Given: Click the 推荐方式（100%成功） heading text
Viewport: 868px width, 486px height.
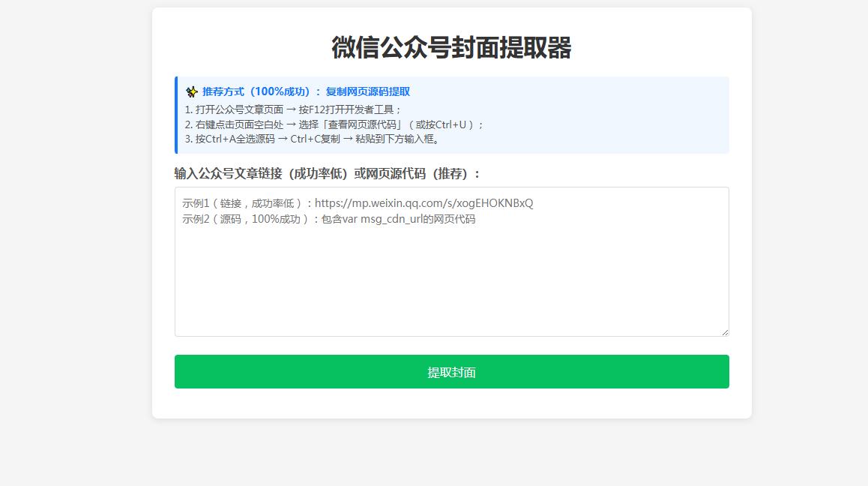Looking at the screenshot, I should click(261, 91).
